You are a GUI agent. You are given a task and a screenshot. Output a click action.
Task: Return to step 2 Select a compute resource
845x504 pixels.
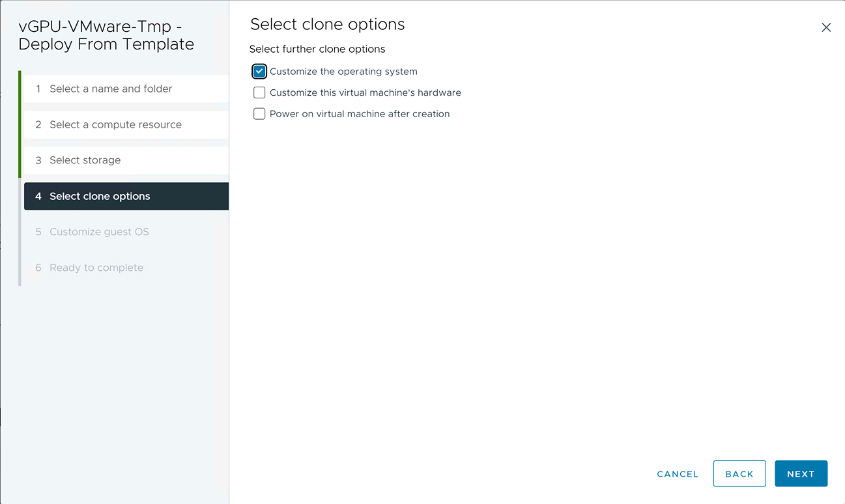pyautogui.click(x=115, y=124)
